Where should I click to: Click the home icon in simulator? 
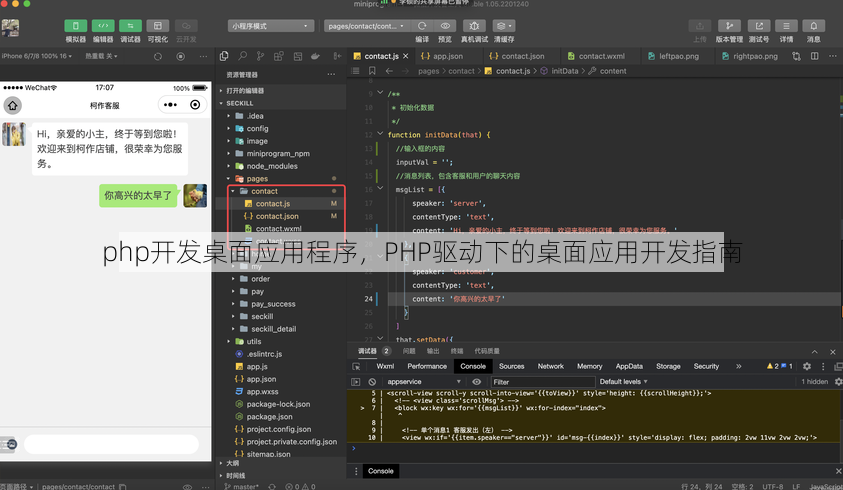[x=12, y=105]
